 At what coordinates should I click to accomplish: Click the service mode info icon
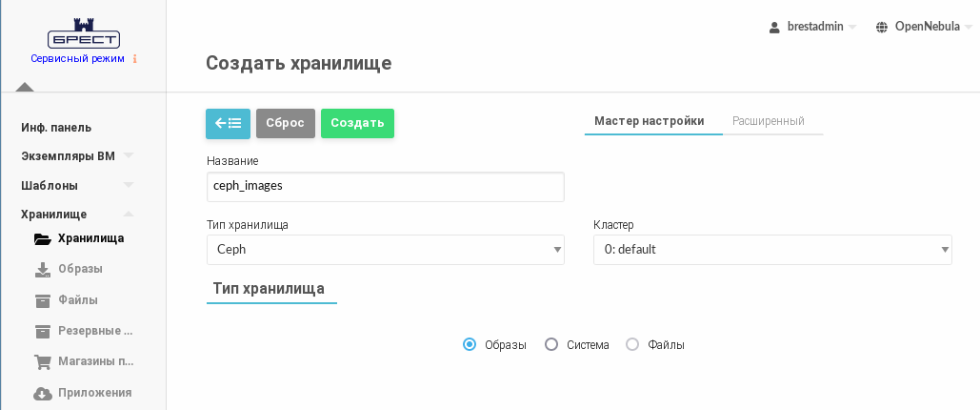135,59
